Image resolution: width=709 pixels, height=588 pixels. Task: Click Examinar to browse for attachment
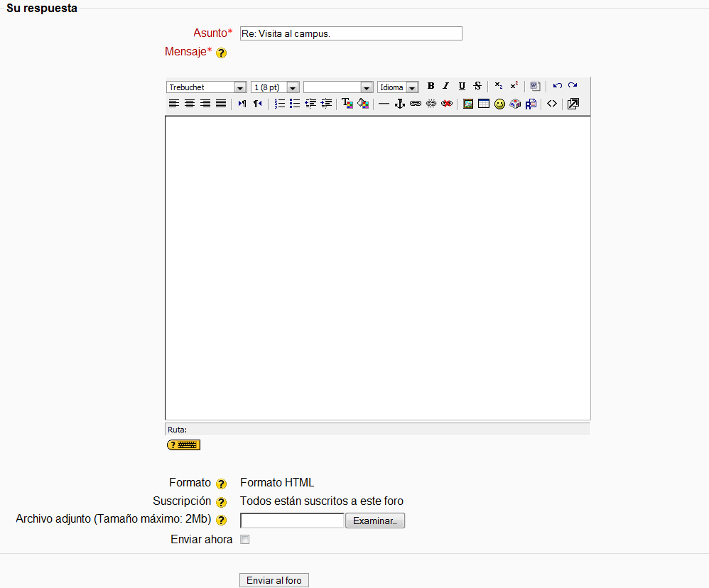click(375, 521)
